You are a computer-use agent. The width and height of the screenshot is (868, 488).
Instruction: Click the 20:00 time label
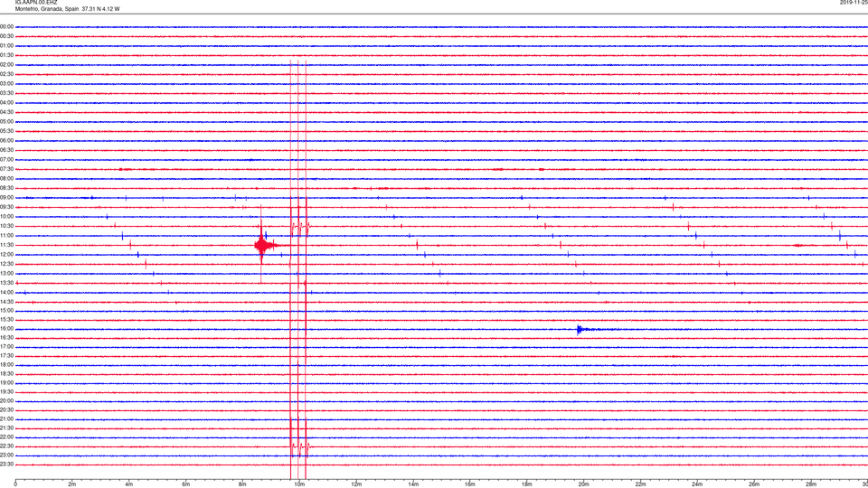tap(6, 401)
